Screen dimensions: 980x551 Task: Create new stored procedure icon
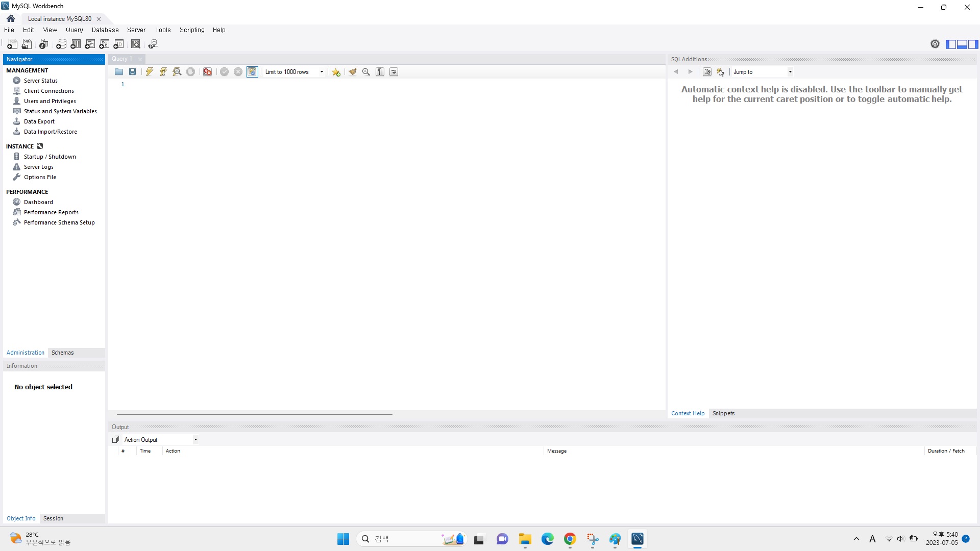point(104,44)
